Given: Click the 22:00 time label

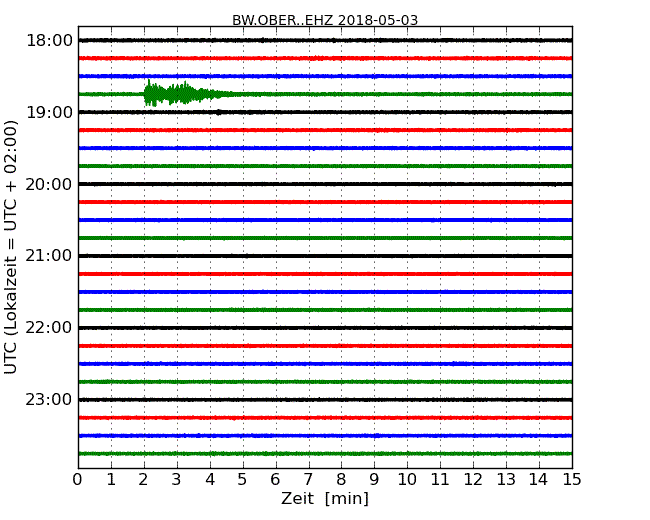Looking at the screenshot, I should point(49,328).
